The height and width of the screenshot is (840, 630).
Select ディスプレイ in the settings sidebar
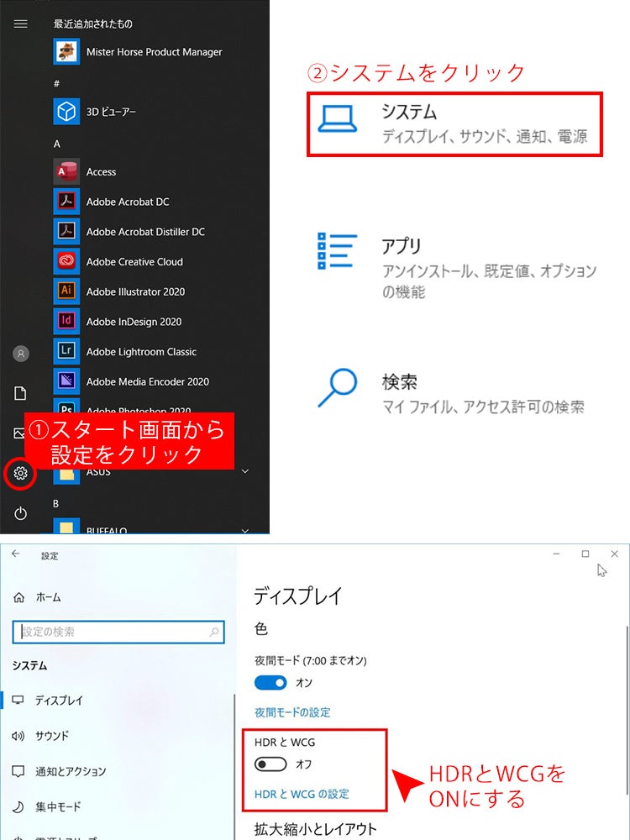(59, 700)
